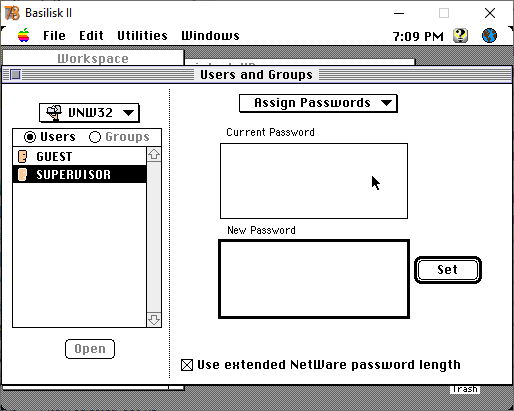The width and height of the screenshot is (514, 411).
Task: Select SUPERVISOR in the user list
Action: click(x=80, y=174)
